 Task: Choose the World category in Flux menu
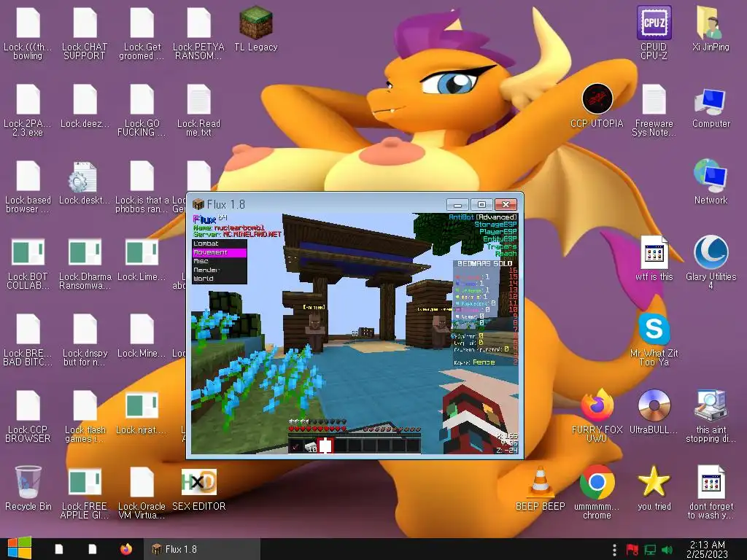click(219, 279)
